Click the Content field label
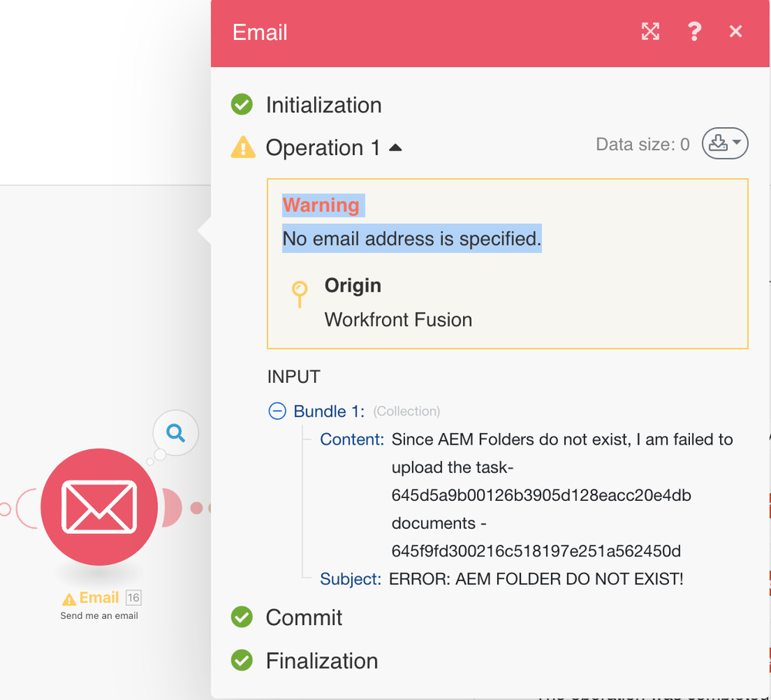The width and height of the screenshot is (771, 700). click(352, 440)
